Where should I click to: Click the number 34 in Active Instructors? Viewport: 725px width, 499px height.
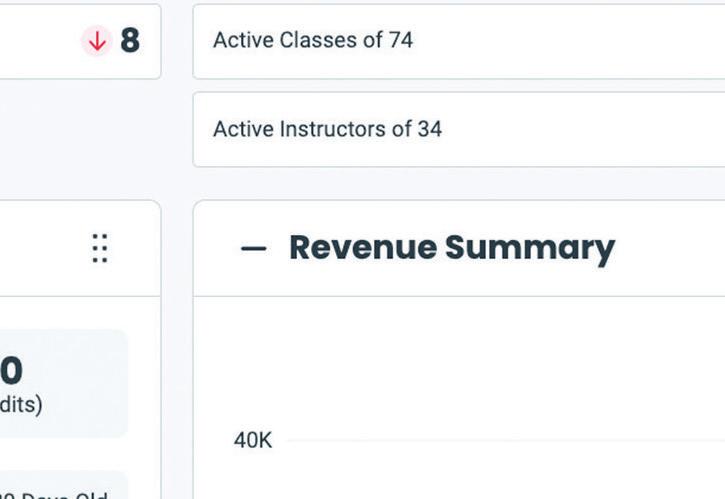pyautogui.click(x=430, y=129)
